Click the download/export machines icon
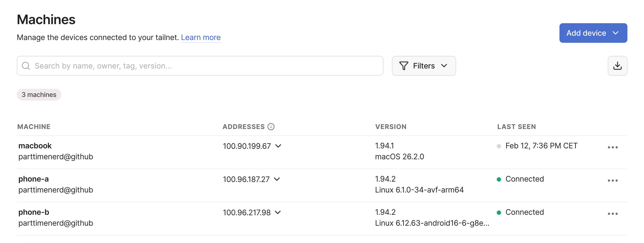This screenshot has width=644, height=243. pyautogui.click(x=617, y=66)
